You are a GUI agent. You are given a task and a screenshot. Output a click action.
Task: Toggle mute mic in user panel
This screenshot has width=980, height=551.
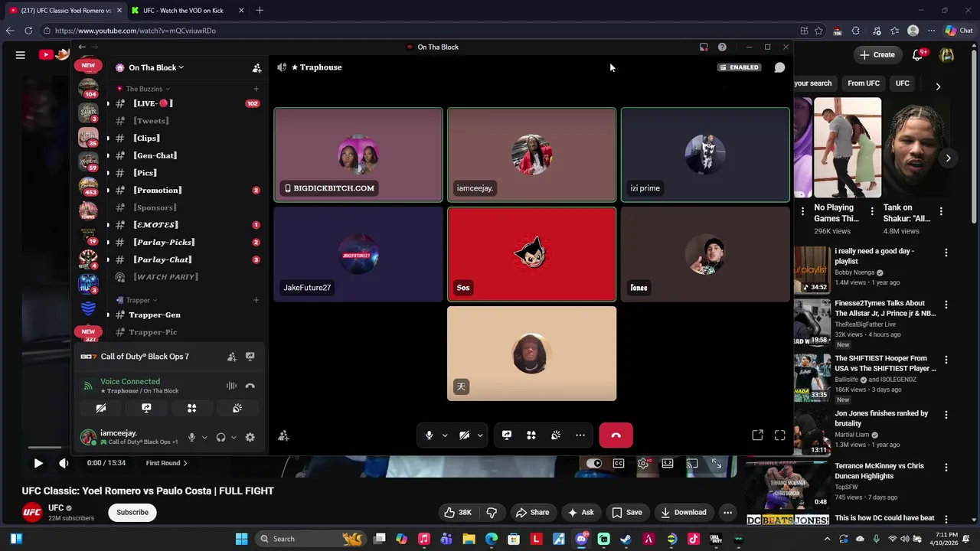pos(191,437)
